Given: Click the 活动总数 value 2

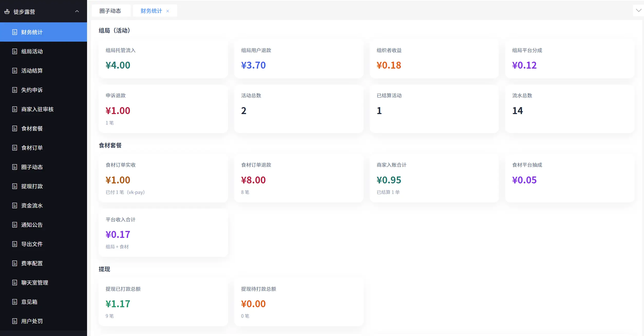Looking at the screenshot, I should point(244,111).
